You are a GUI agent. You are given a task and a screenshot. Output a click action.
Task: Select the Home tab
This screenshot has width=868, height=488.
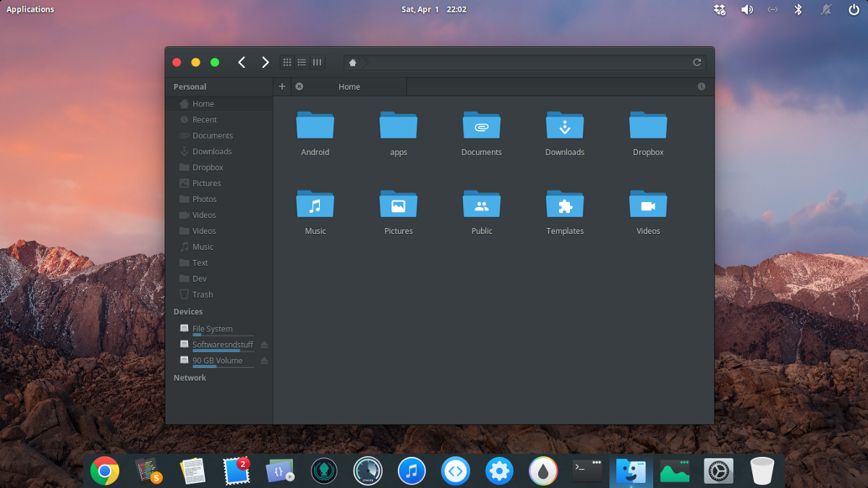tap(349, 87)
